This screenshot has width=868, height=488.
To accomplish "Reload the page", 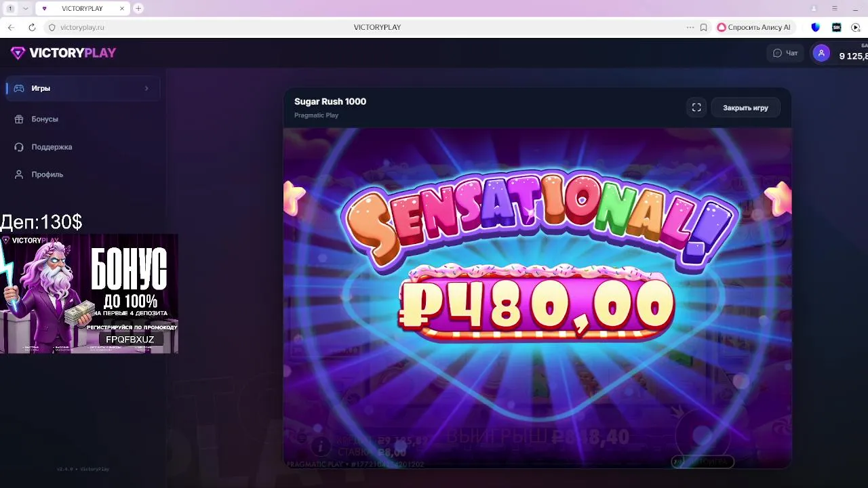I will coord(32,28).
